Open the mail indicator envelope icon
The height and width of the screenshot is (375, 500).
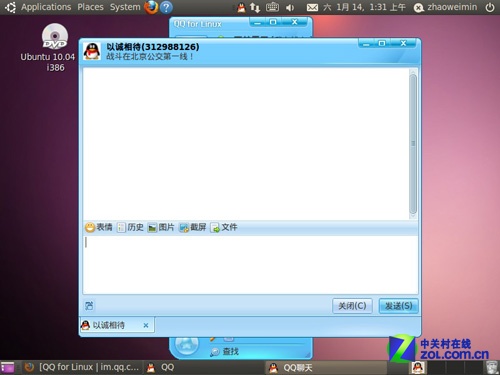(312, 7)
